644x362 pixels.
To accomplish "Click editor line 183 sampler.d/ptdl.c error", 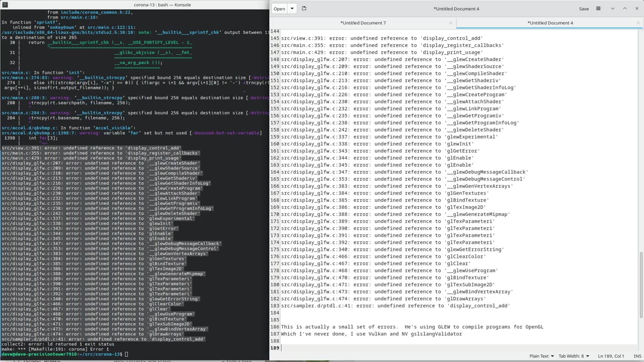I will pyautogui.click(x=395, y=306).
